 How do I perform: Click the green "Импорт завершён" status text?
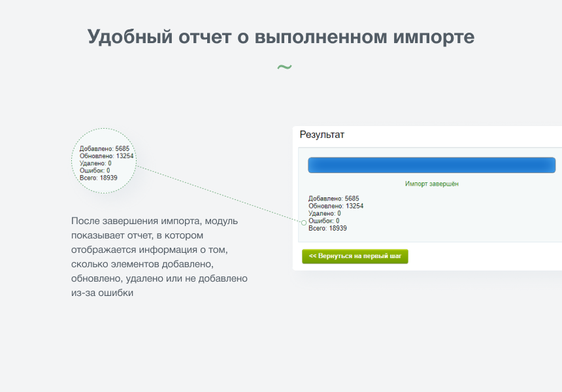(431, 184)
